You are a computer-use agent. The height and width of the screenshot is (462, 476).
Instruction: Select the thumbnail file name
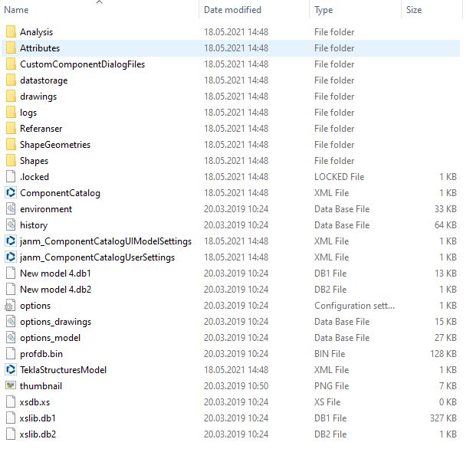pyautogui.click(x=41, y=386)
